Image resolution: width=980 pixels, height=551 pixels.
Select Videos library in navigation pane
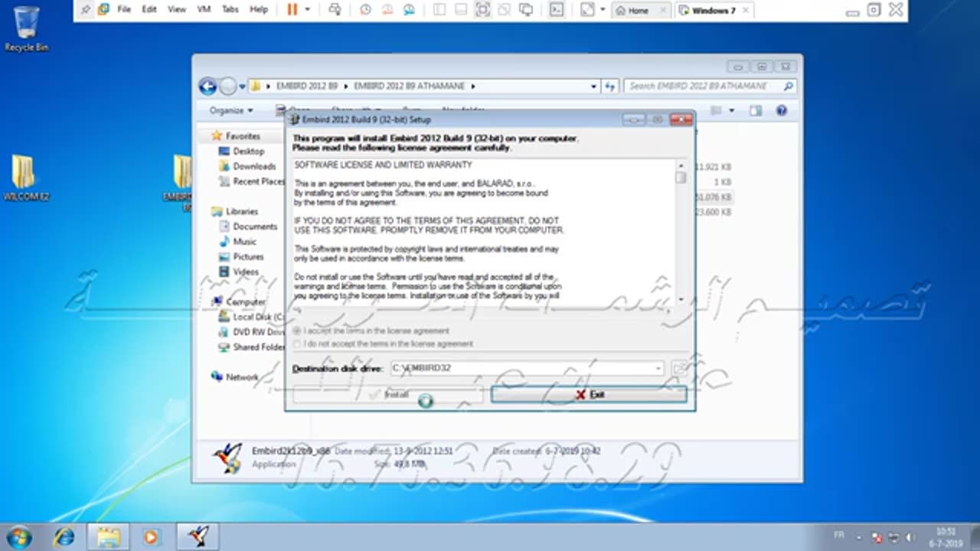(245, 272)
